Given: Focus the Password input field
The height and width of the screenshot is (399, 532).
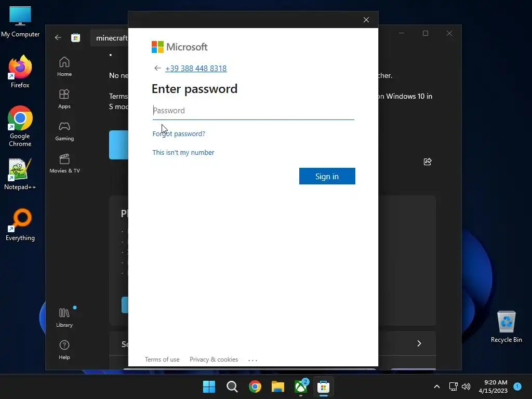Looking at the screenshot, I should click(x=253, y=111).
